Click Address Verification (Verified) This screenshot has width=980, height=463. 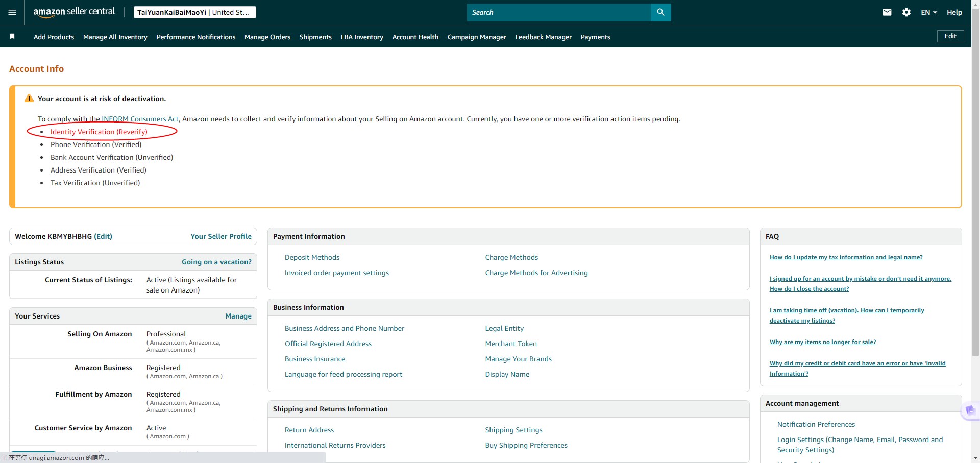99,170
